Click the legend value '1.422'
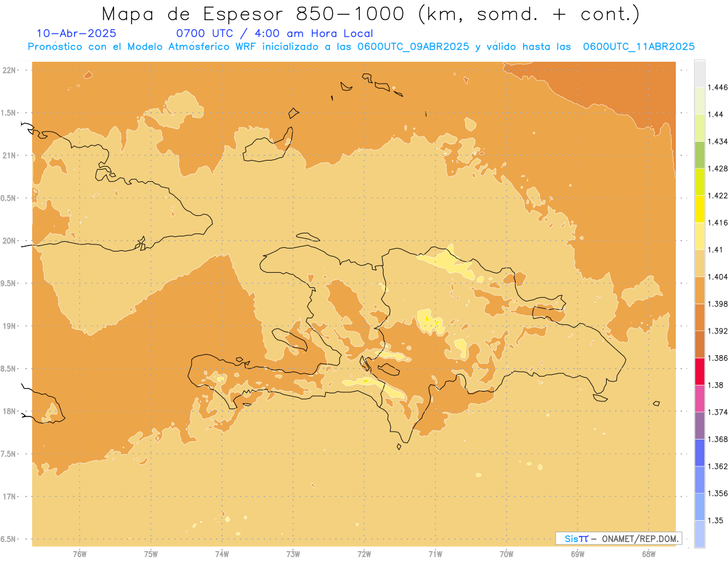Viewport: 728px width, 562px height. (x=718, y=195)
